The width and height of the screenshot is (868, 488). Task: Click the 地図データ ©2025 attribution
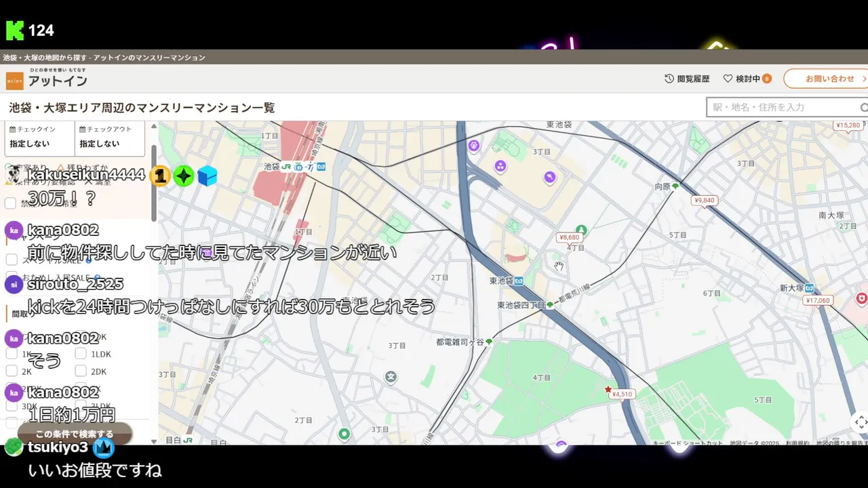(x=754, y=443)
